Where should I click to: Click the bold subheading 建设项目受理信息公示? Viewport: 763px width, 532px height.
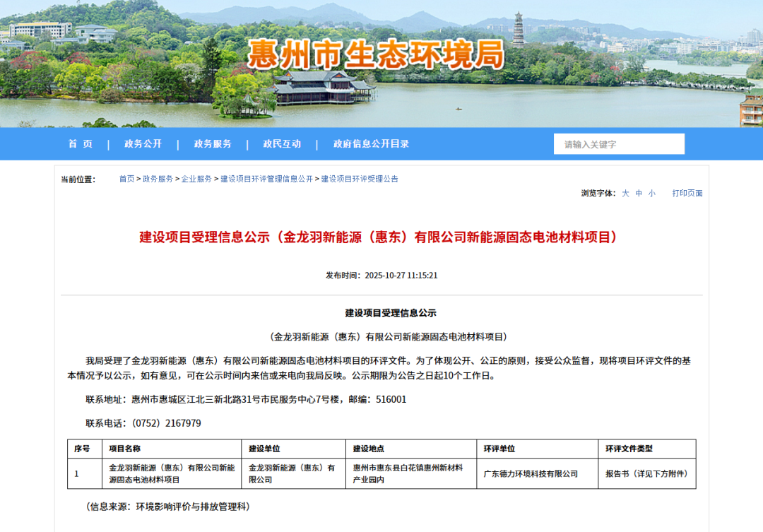point(391,313)
